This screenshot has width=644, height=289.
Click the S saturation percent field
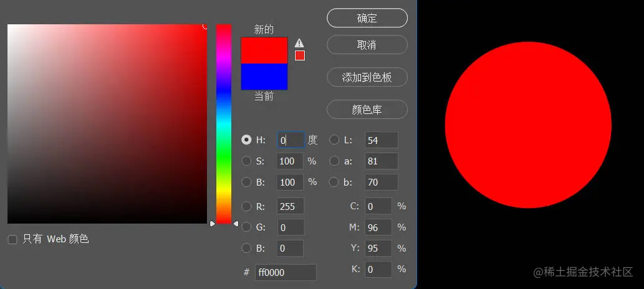click(x=291, y=161)
